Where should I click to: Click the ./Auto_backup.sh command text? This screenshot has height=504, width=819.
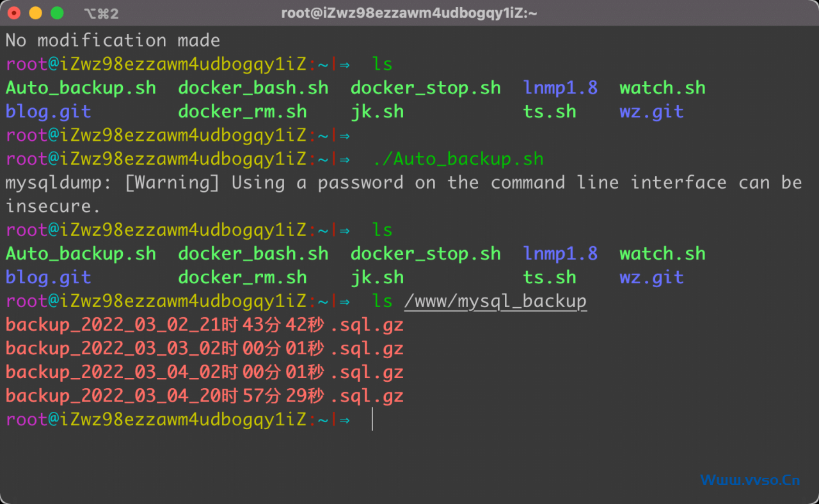pos(457,159)
